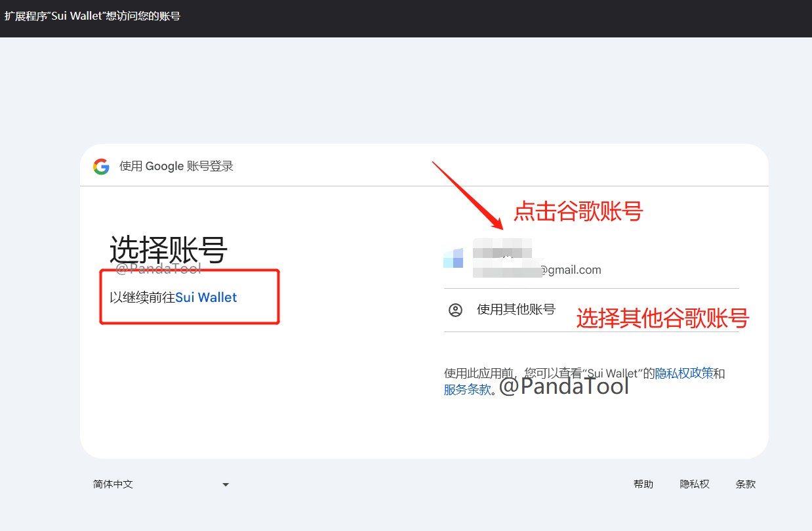Open the 条款 footer link
Image resolution: width=812 pixels, height=531 pixels.
point(746,484)
